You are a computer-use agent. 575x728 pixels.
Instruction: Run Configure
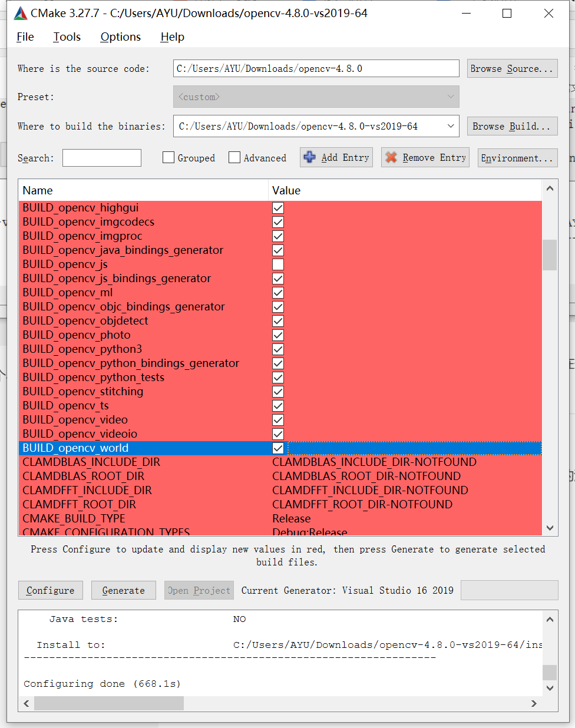pos(51,590)
